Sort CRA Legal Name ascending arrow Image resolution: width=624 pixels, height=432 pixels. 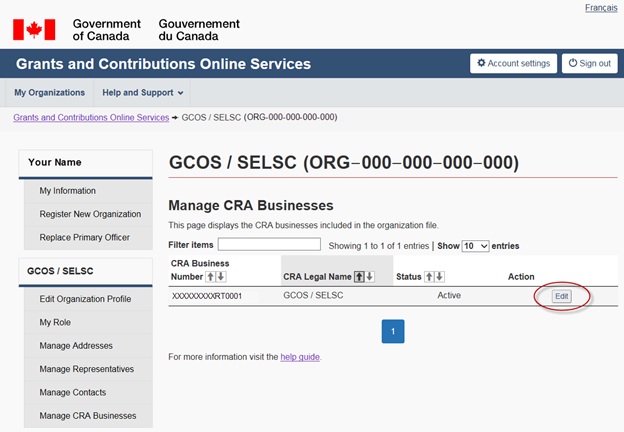[x=360, y=276]
